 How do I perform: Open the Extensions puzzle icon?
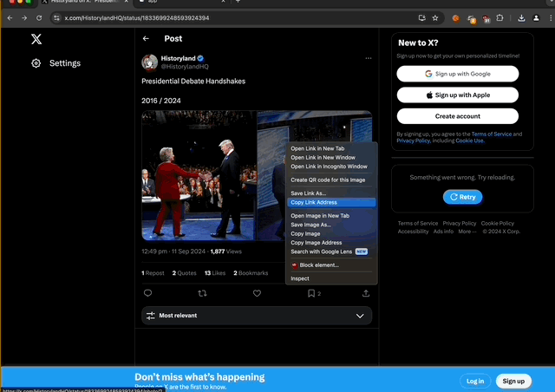coord(499,17)
